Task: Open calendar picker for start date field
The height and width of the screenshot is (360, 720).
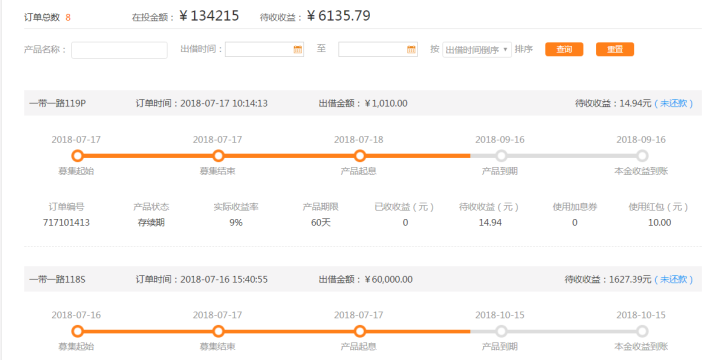Action: [x=298, y=50]
